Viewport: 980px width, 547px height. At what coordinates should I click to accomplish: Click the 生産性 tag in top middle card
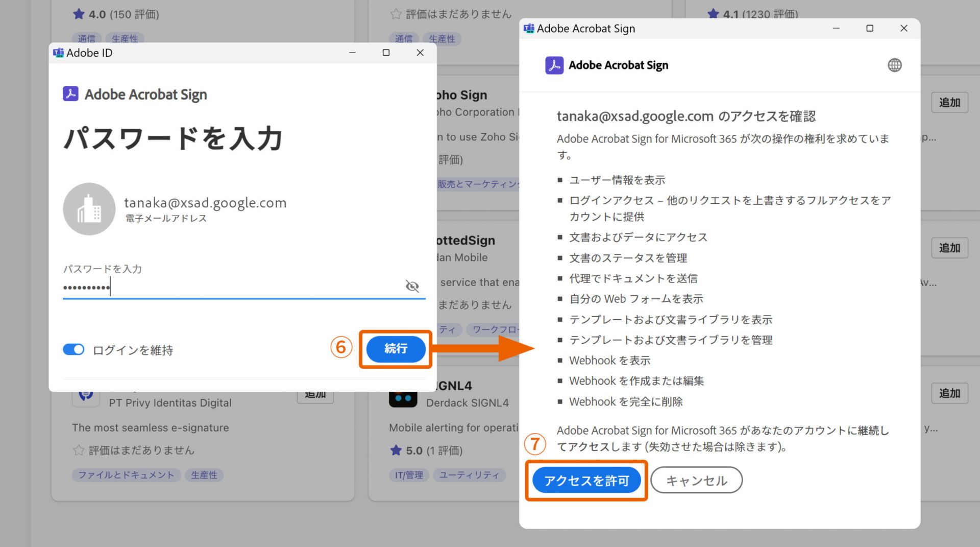(x=442, y=38)
